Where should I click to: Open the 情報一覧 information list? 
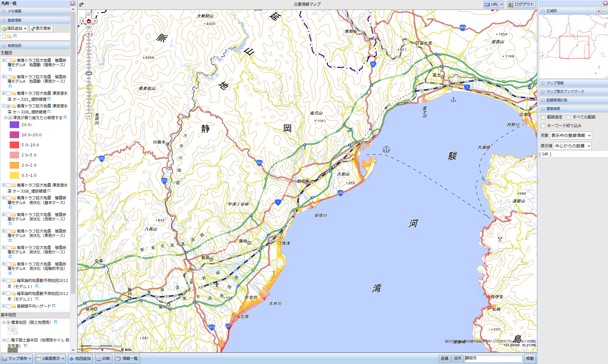pos(127,359)
